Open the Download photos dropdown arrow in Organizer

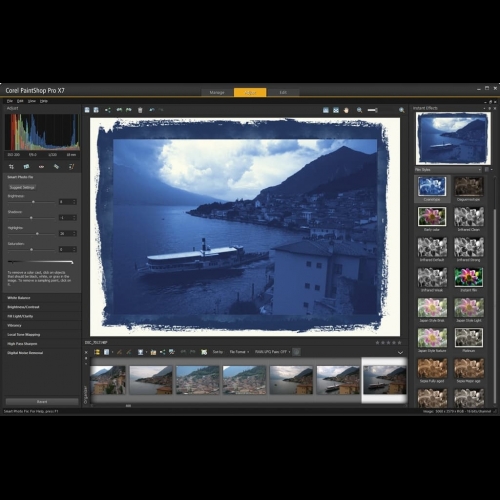pyautogui.click(x=147, y=352)
